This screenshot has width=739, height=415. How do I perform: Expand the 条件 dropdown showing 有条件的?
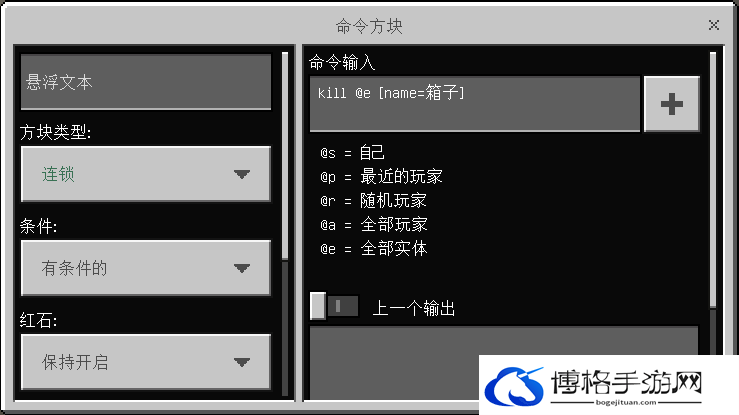pos(146,268)
